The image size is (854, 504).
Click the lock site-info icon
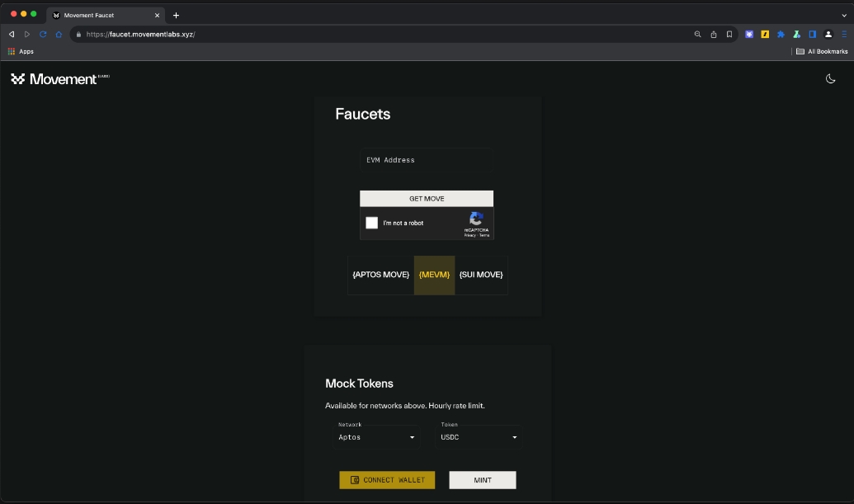coord(79,35)
